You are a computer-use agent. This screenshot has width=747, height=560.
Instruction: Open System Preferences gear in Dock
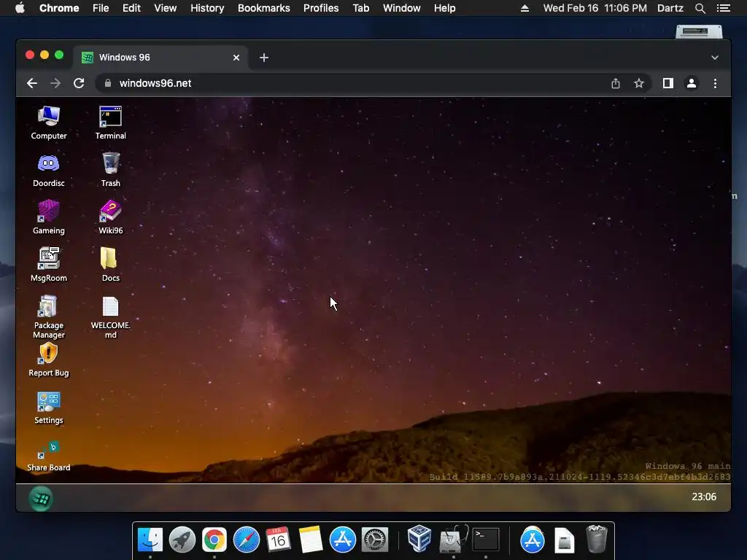[375, 540]
